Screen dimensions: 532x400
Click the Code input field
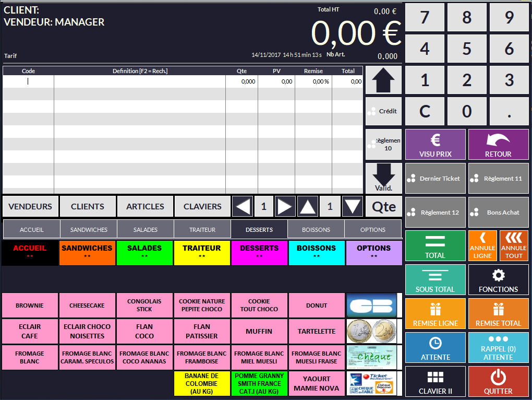(28, 81)
